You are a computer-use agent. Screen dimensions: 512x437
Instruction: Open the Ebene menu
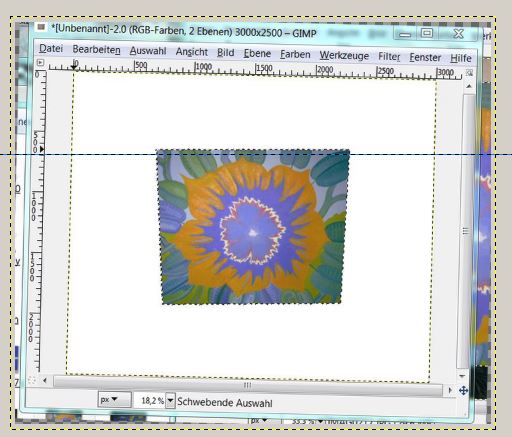257,53
